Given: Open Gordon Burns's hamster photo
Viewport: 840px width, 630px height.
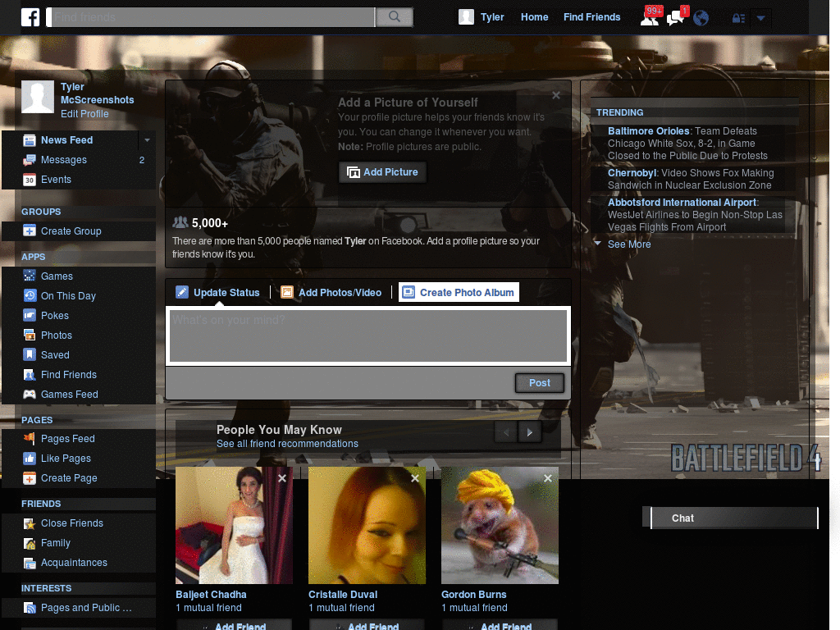Looking at the screenshot, I should point(500,525).
